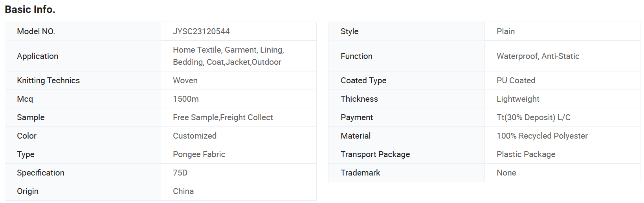Click the Basic Info. heading
This screenshot has height=203, width=644.
point(30,9)
